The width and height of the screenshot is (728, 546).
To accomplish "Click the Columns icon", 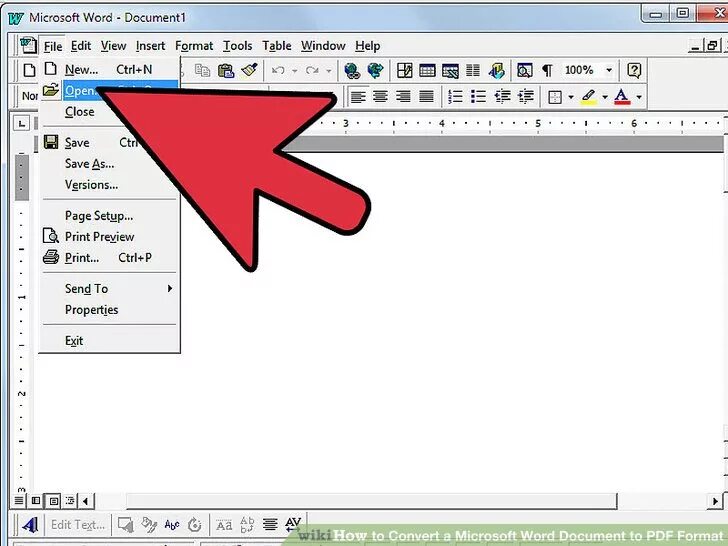I will coord(473,71).
